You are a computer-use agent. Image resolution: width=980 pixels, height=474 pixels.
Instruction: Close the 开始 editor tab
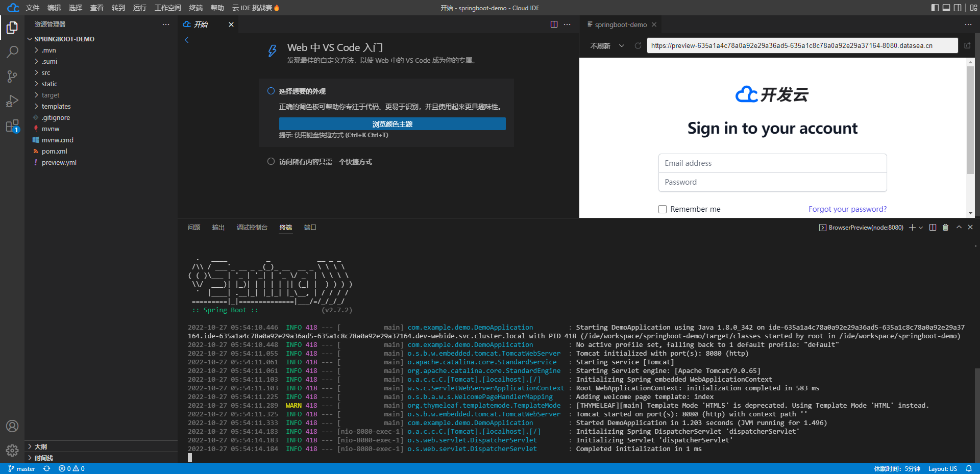tap(231, 24)
